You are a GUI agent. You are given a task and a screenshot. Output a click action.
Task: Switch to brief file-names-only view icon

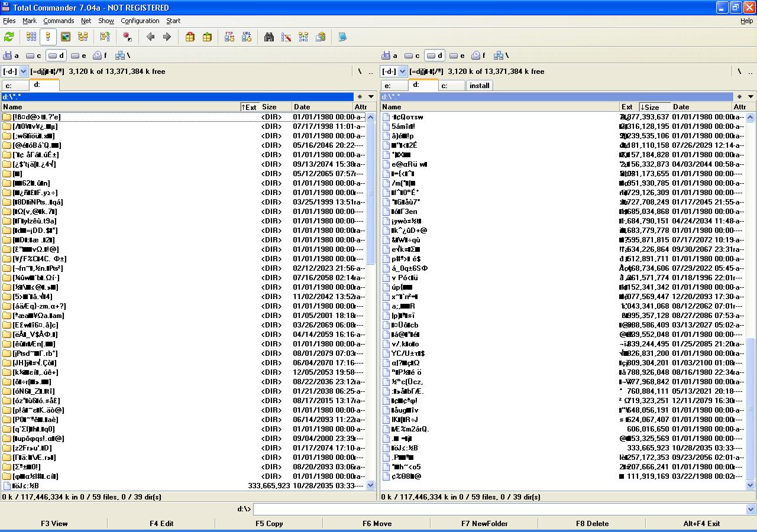click(x=31, y=37)
